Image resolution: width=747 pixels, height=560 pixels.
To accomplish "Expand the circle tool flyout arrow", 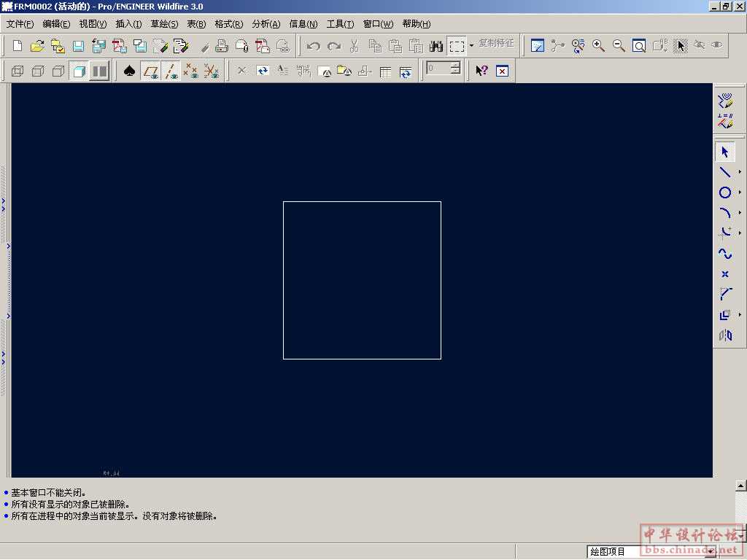I will [x=740, y=192].
